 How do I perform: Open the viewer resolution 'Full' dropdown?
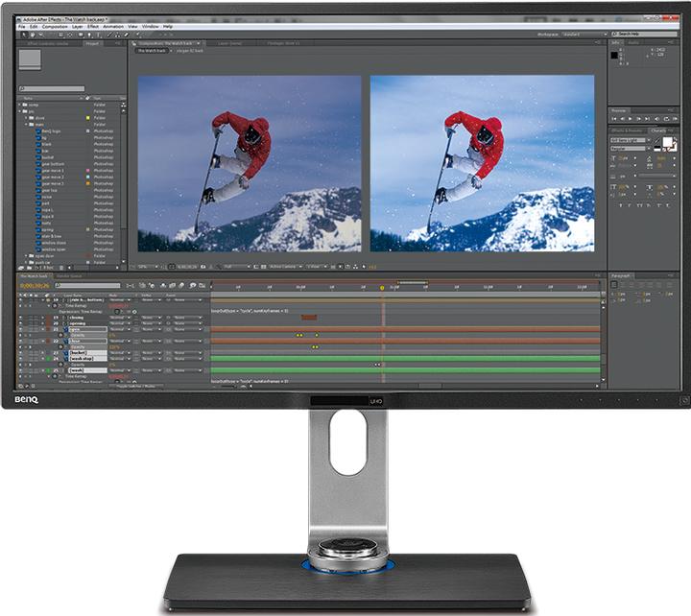pos(237,267)
